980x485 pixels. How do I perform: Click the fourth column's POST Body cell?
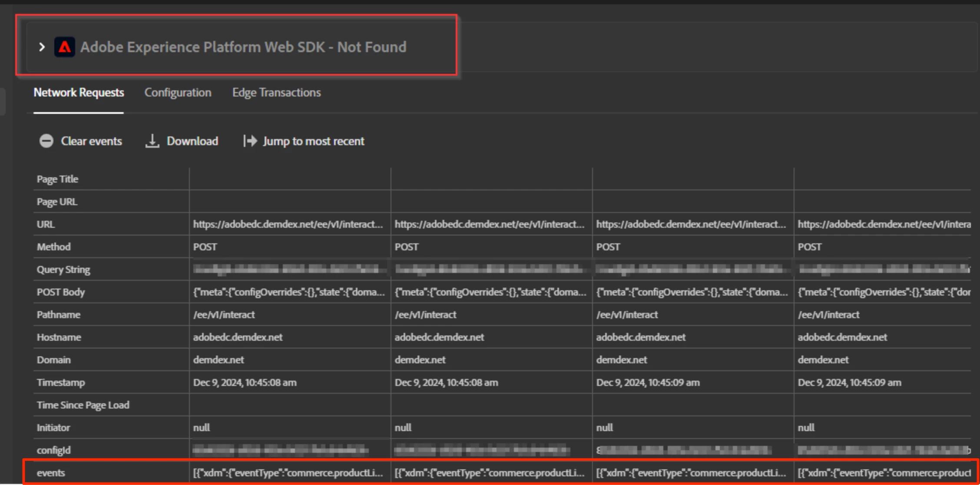[x=884, y=292]
